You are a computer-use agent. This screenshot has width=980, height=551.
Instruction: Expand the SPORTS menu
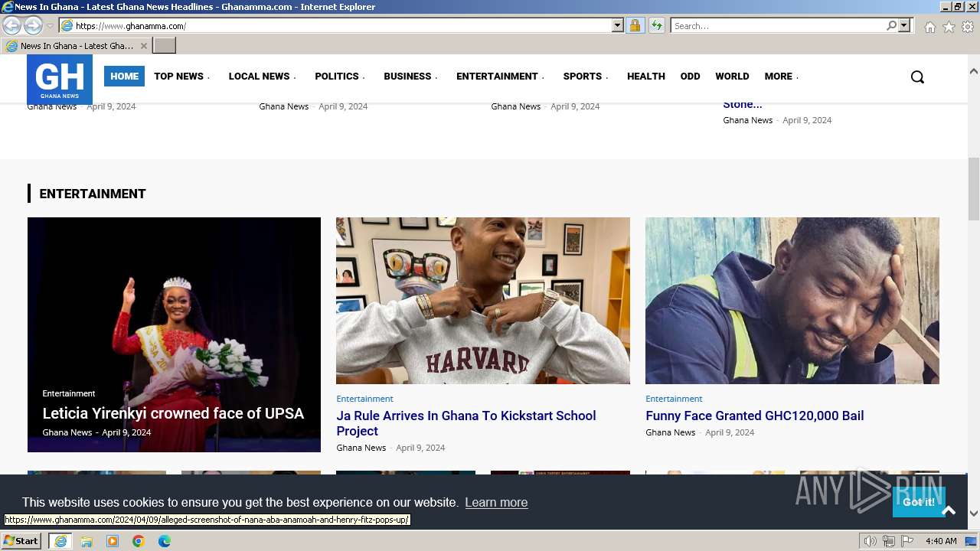coord(586,77)
